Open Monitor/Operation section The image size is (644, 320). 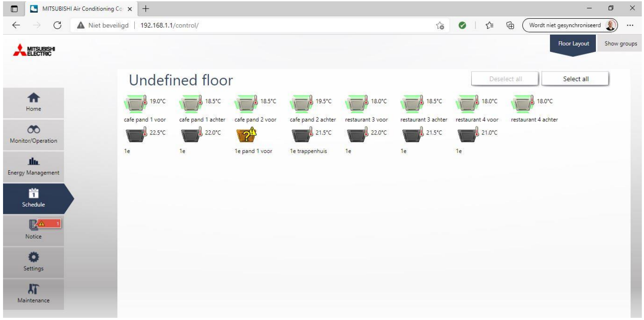33,135
